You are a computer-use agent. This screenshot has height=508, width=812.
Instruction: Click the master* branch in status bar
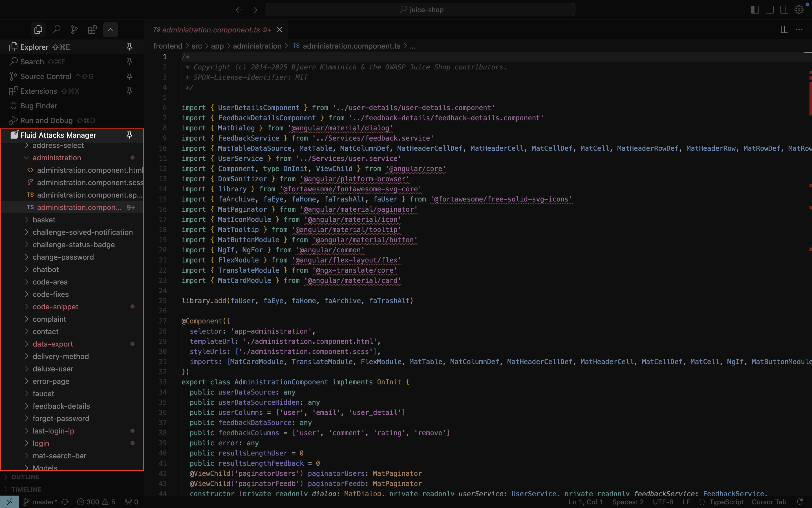pyautogui.click(x=40, y=502)
